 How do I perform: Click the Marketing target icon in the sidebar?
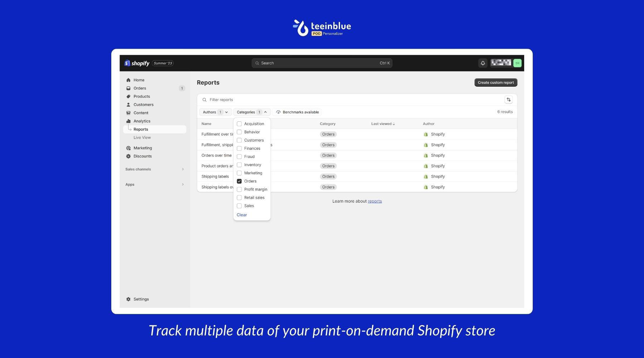pyautogui.click(x=128, y=148)
